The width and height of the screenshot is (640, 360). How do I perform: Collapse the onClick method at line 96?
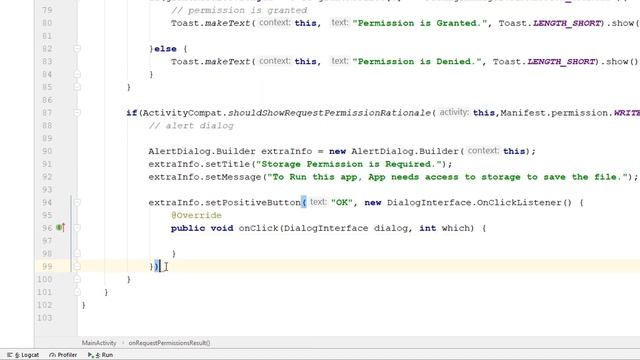[x=77, y=228]
